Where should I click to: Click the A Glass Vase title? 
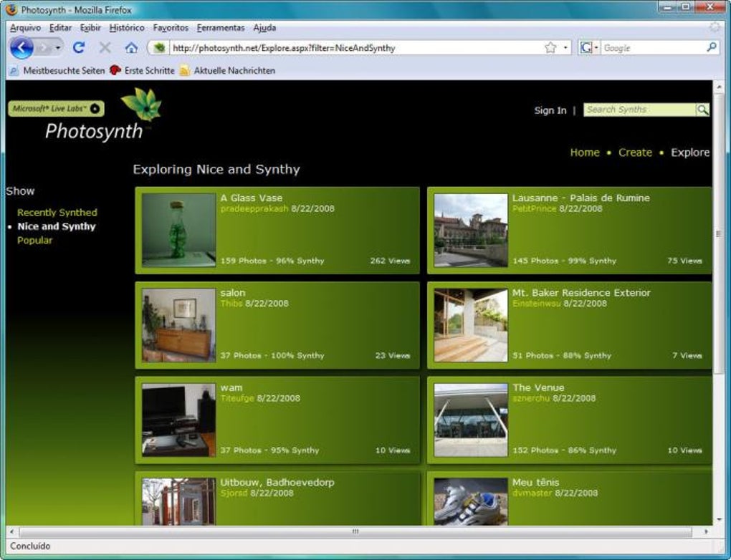pyautogui.click(x=252, y=198)
